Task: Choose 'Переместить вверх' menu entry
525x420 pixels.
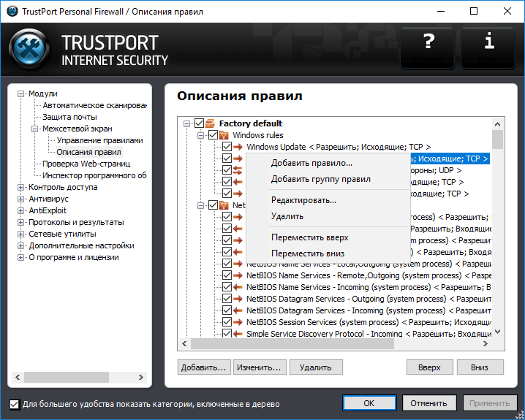Action: point(328,237)
